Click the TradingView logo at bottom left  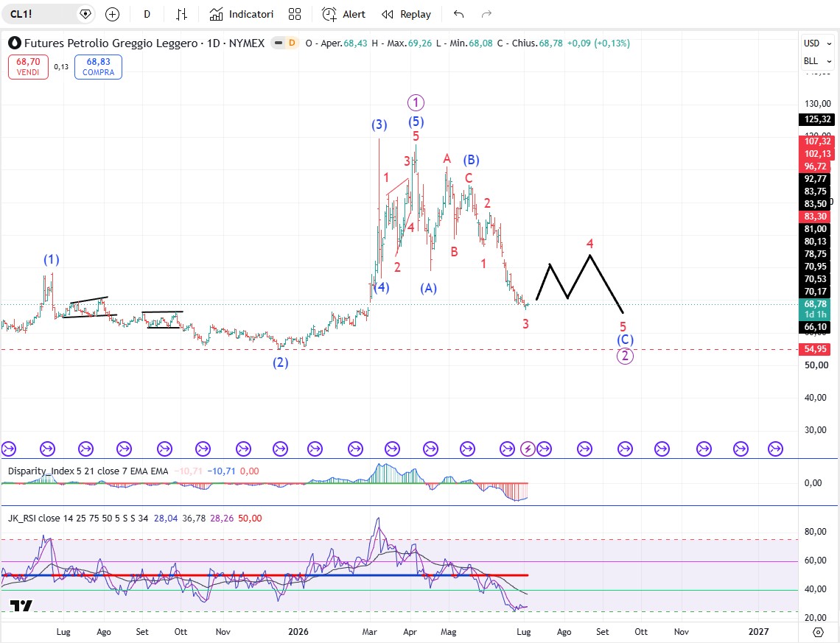pos(21,605)
